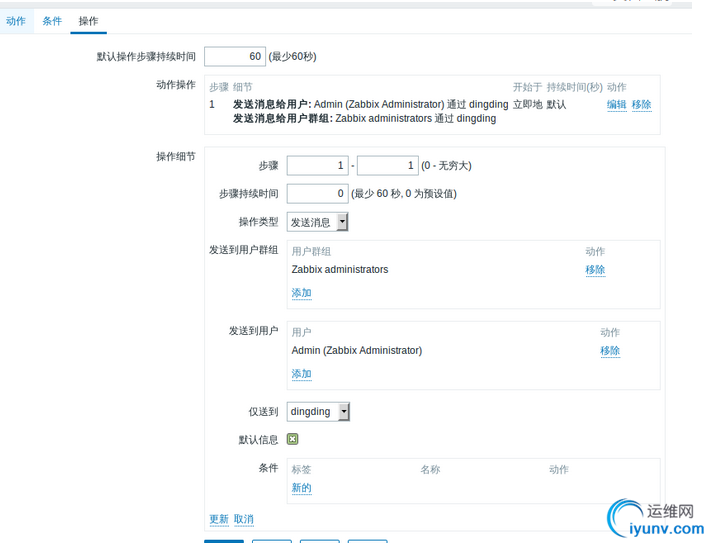Click the 更新 link
The width and height of the screenshot is (710, 545).
[219, 519]
